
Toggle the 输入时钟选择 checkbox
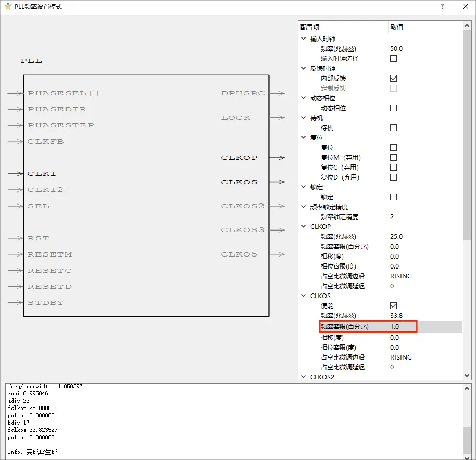point(393,58)
